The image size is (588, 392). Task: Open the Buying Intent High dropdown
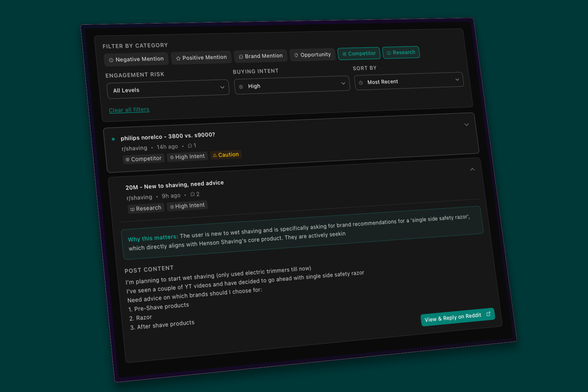click(292, 85)
